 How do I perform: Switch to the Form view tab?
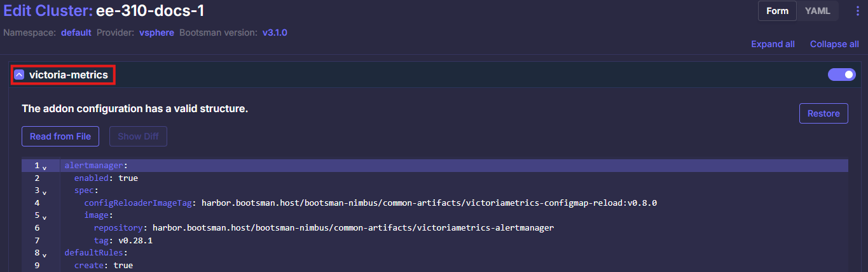[x=777, y=11]
